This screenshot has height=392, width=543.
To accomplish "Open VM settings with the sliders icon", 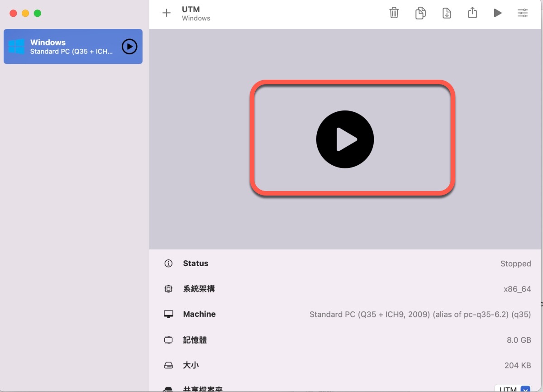I will pos(523,13).
